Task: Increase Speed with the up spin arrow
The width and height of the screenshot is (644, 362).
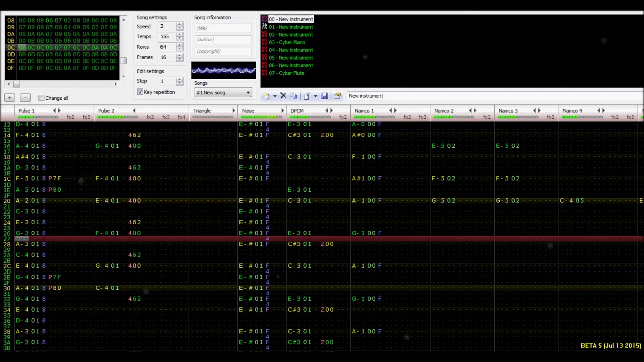Action: [180, 24]
